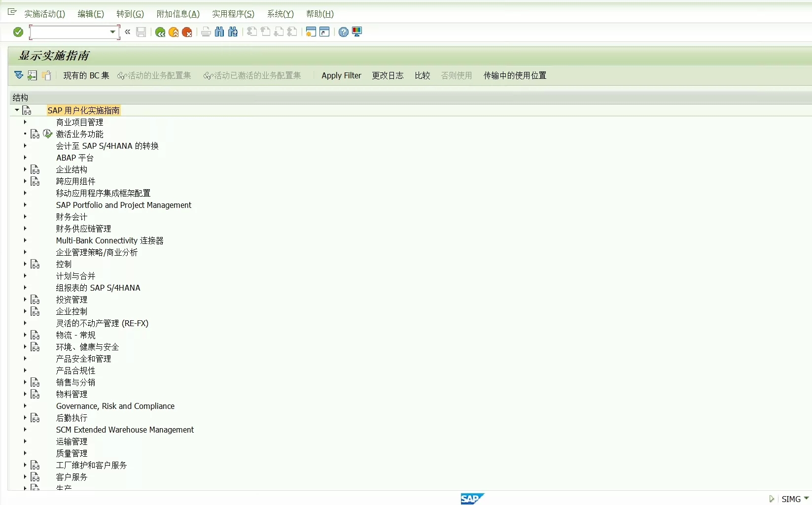
Task: Select the SAP Portfolio and Project Management row
Action: (x=123, y=205)
